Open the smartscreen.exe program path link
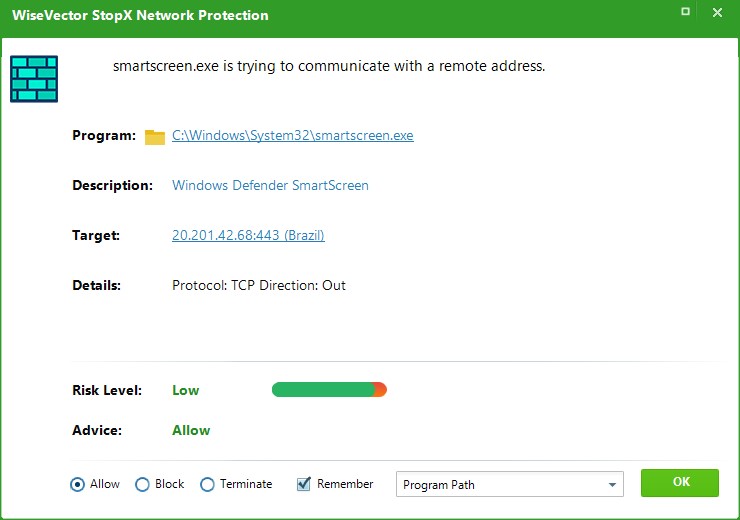Image resolution: width=740 pixels, height=520 pixels. (293, 136)
